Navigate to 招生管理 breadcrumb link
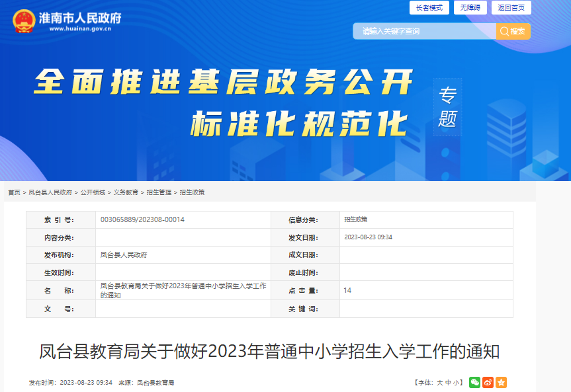 (x=159, y=192)
